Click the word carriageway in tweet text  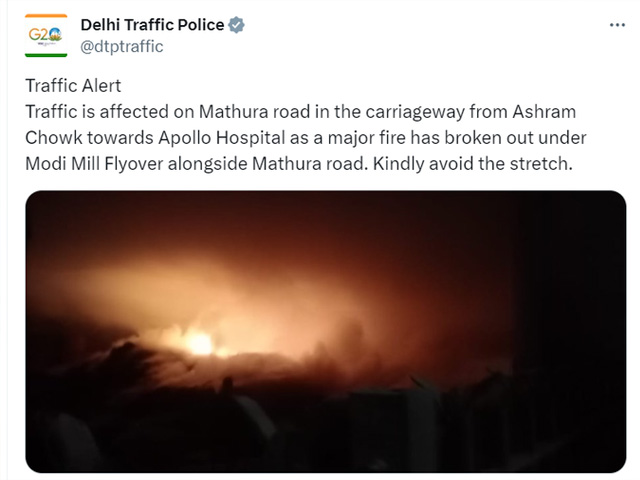click(415, 112)
